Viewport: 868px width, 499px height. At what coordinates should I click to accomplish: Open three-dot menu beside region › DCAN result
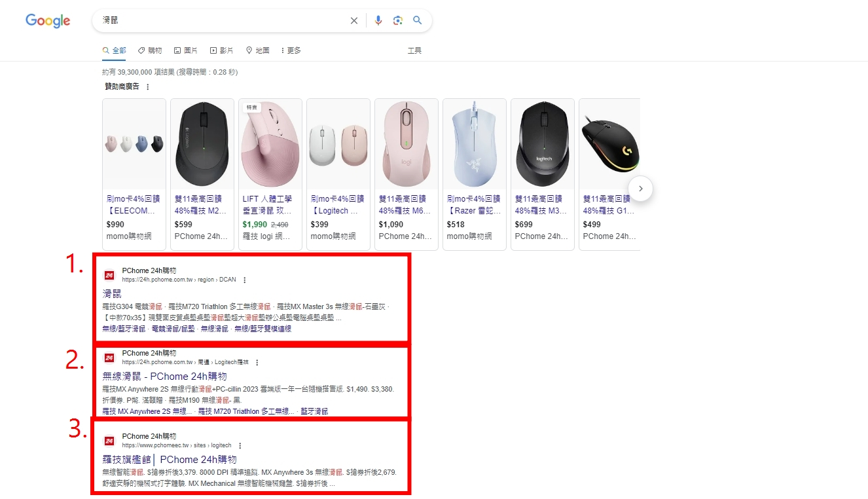click(245, 280)
